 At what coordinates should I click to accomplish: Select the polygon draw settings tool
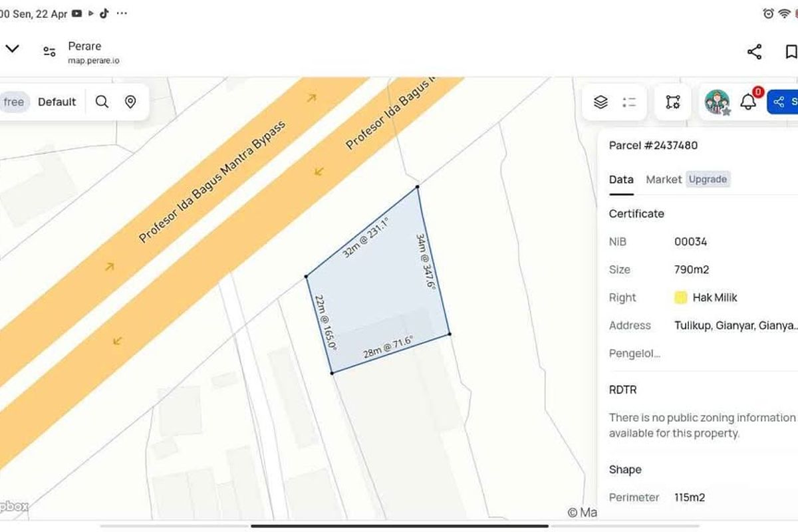click(673, 102)
